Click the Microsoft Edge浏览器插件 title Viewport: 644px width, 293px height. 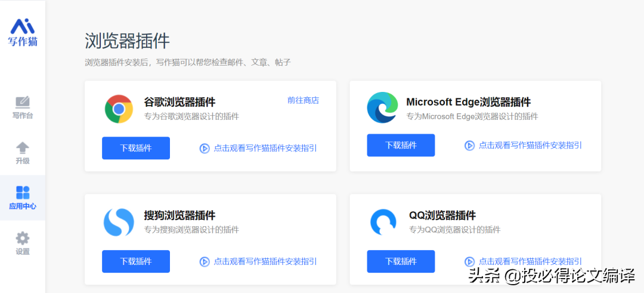(468, 102)
